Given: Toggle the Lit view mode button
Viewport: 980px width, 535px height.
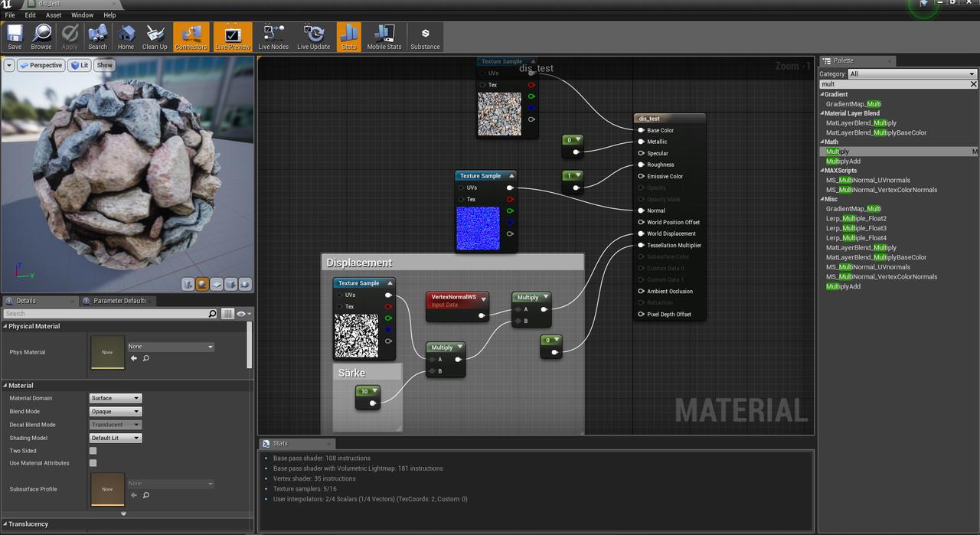Looking at the screenshot, I should point(80,65).
